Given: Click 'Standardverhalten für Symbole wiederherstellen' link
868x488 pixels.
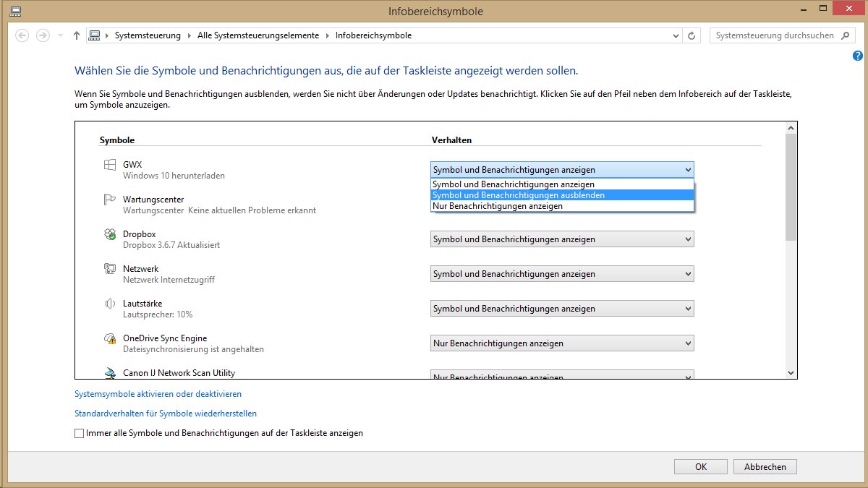Looking at the screenshot, I should tap(166, 414).
